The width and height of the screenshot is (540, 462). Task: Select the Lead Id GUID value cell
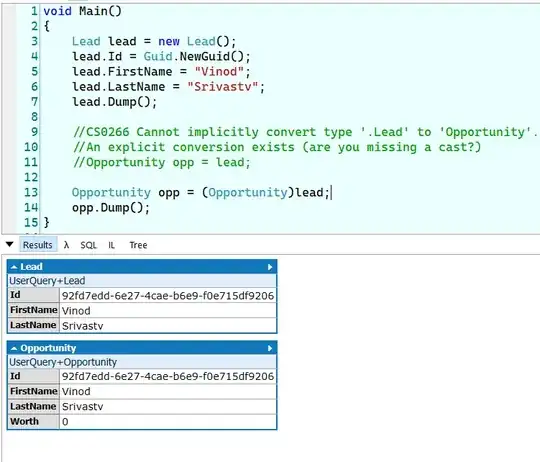(168, 295)
